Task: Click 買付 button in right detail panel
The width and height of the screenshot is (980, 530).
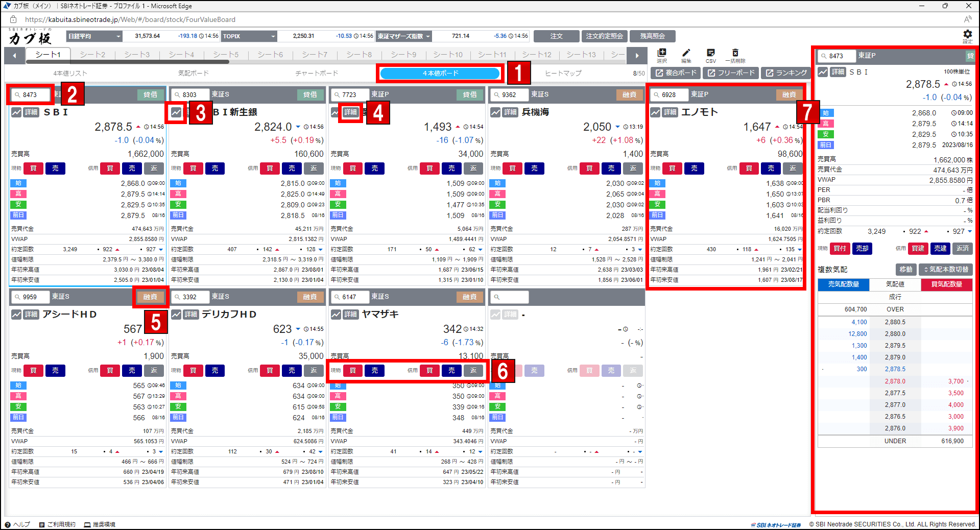Action: point(840,249)
